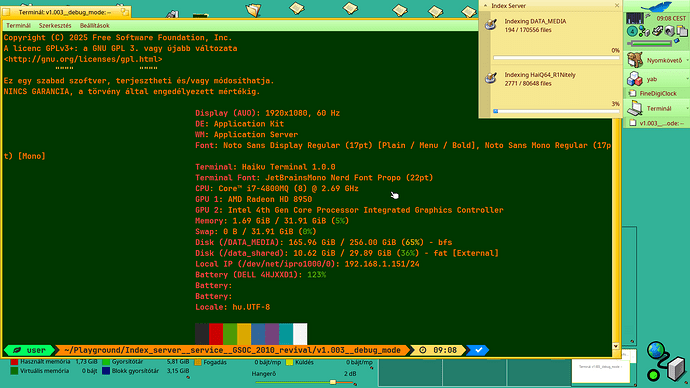This screenshot has height=388, width=690.
Task: Expand the yab Deskbar entry arrow
Action: [687, 79]
